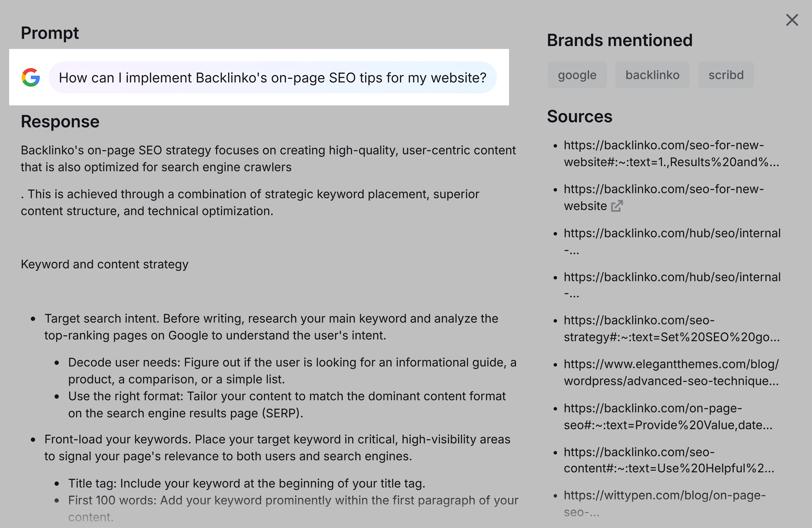Click the Response section heading
This screenshot has height=528, width=812.
pyautogui.click(x=60, y=121)
